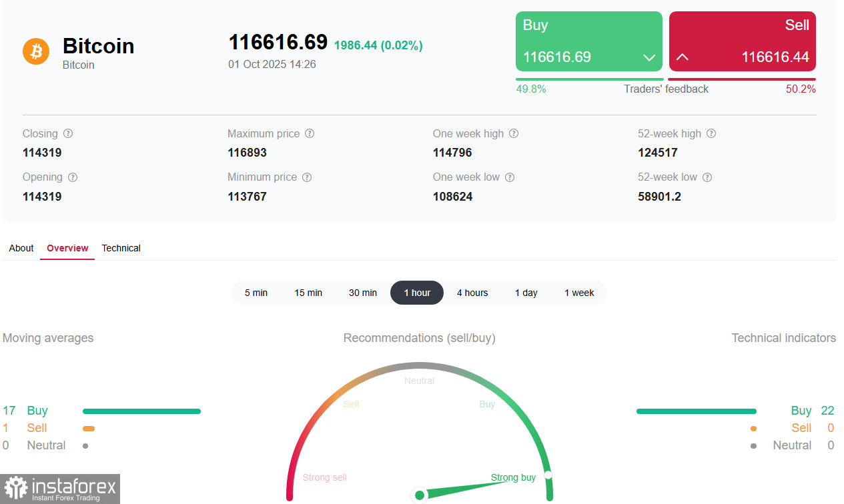
Task: Click the red Sell price 116616.44
Action: click(x=775, y=57)
